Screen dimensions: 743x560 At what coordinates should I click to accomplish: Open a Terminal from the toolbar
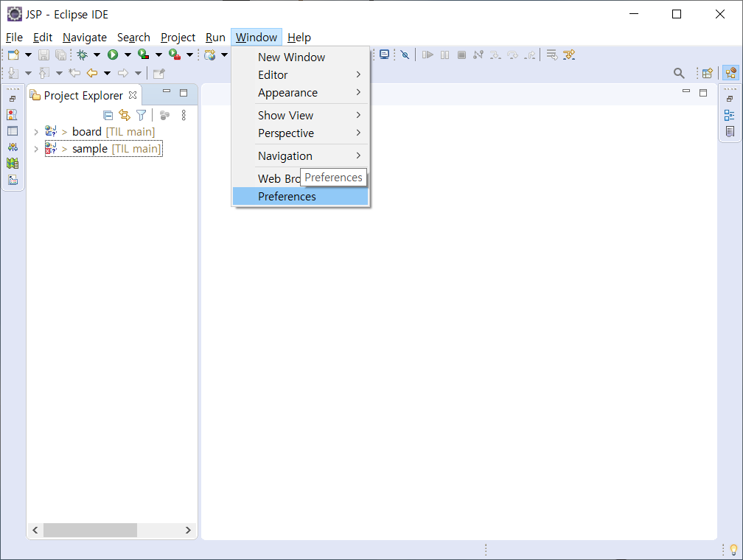pyautogui.click(x=384, y=55)
